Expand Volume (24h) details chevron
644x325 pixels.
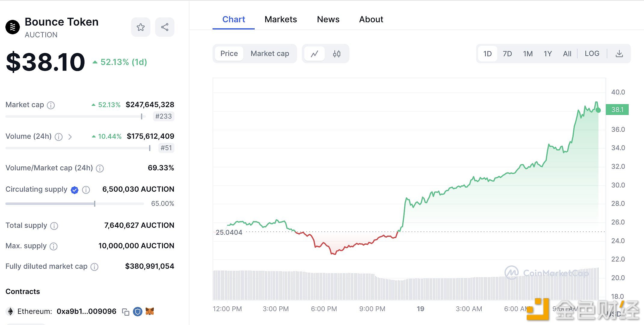(70, 137)
